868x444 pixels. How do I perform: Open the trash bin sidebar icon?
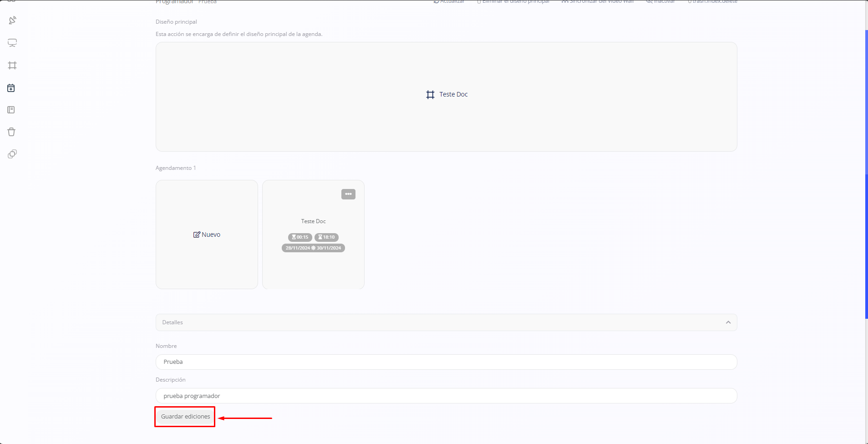11,132
